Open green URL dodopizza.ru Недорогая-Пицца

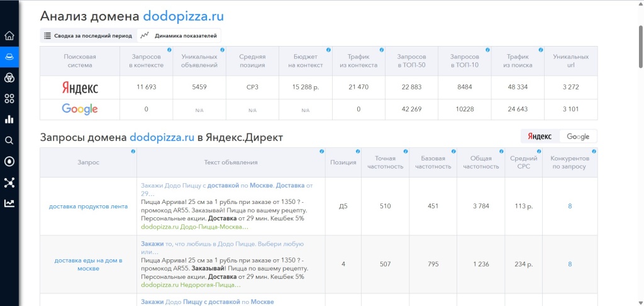click(x=191, y=285)
